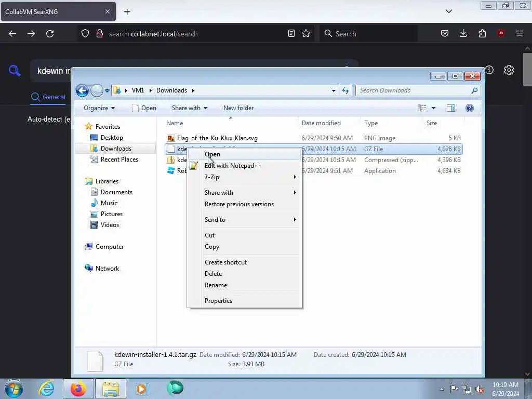Open Firefox application menu
Screen dimensions: 532x399
point(520,33)
